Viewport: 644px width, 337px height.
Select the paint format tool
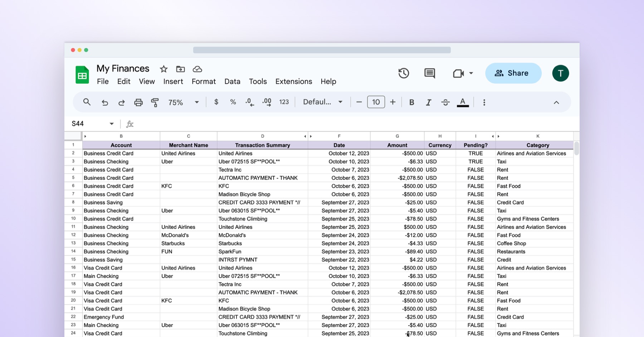click(155, 102)
